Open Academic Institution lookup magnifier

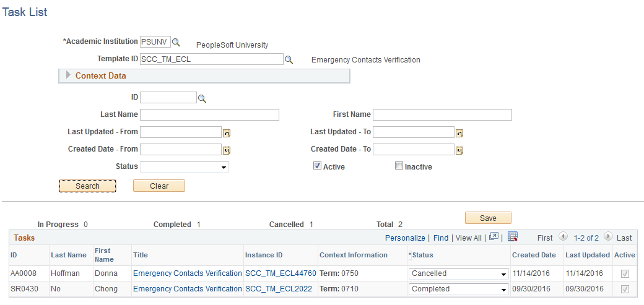(x=176, y=42)
